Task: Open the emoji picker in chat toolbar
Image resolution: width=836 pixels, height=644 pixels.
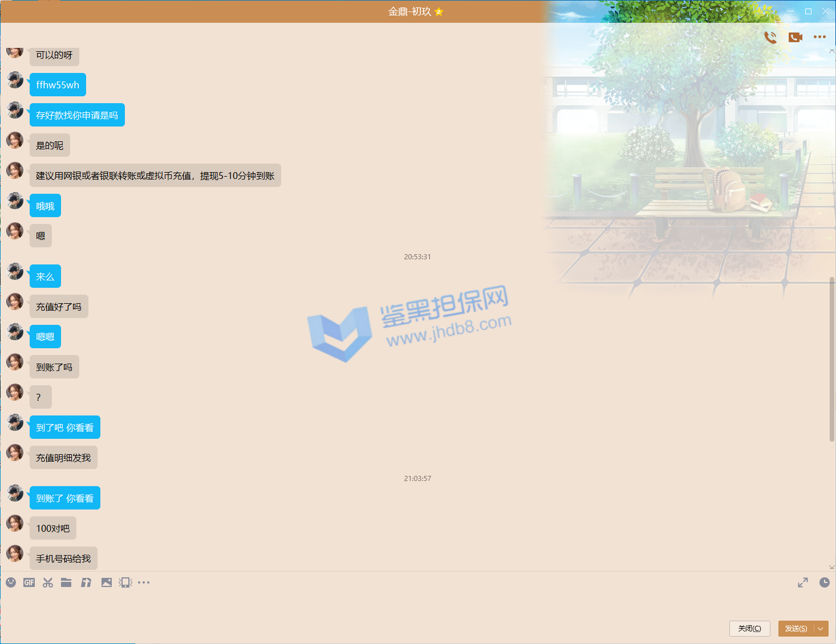Action: point(11,582)
